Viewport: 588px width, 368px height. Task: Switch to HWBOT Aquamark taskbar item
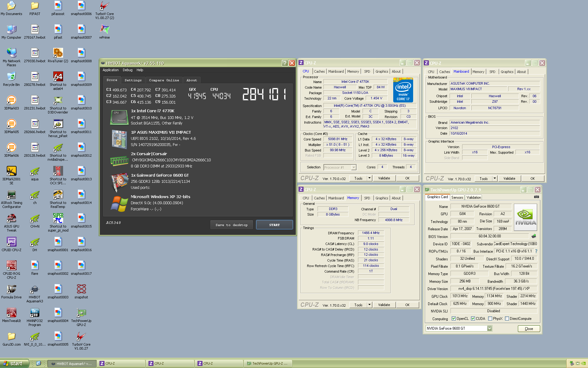(x=72, y=363)
